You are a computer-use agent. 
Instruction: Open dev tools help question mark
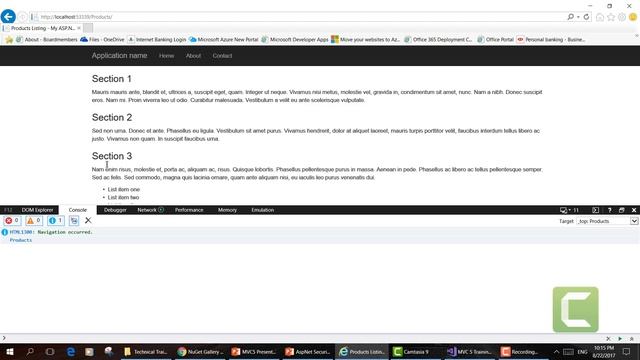(x=609, y=210)
